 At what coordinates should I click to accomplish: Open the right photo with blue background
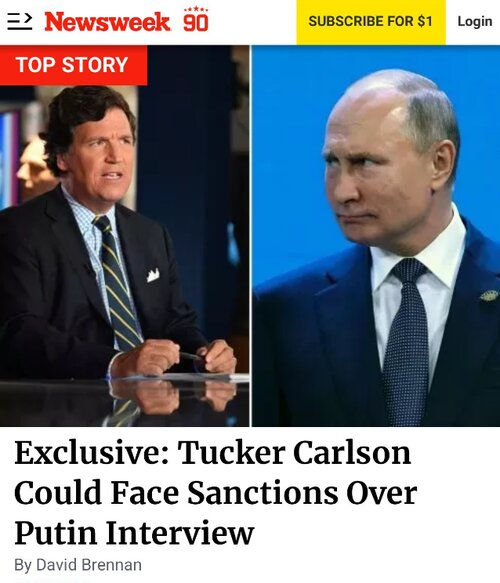point(376,236)
